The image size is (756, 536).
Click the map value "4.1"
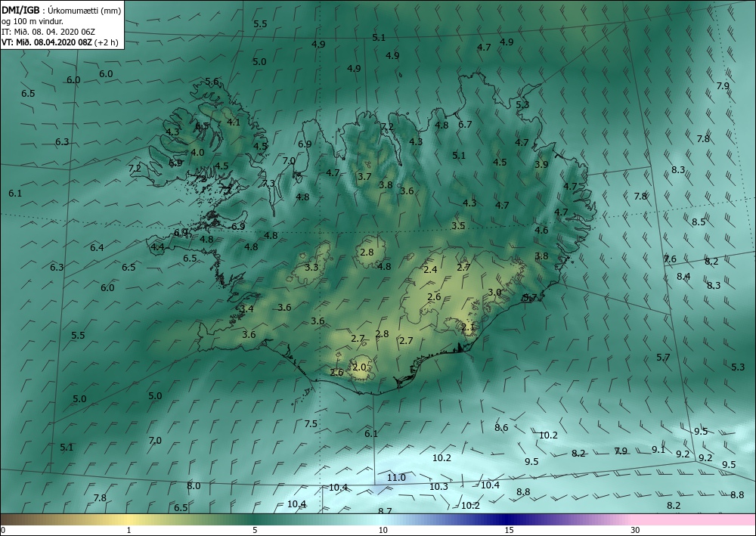234,122
